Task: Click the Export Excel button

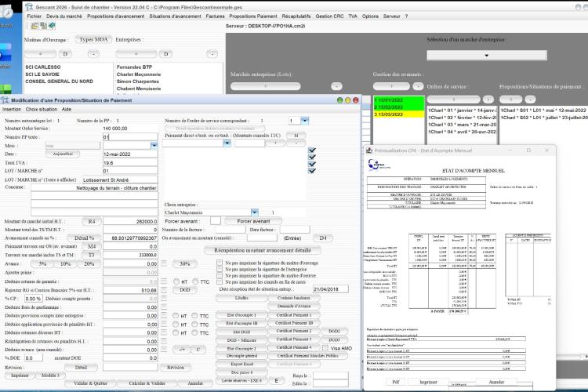Action: click(241, 364)
